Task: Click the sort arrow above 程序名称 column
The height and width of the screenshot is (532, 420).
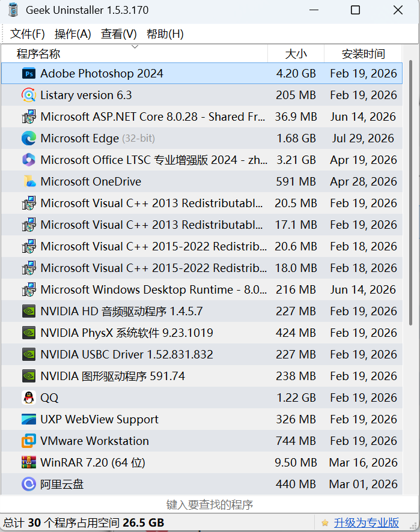Action: click(x=135, y=47)
